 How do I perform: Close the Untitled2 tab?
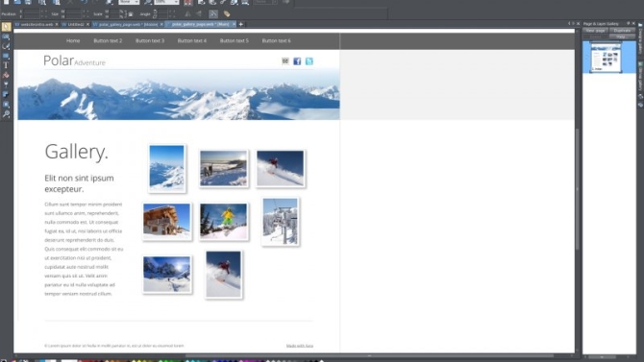[87, 25]
